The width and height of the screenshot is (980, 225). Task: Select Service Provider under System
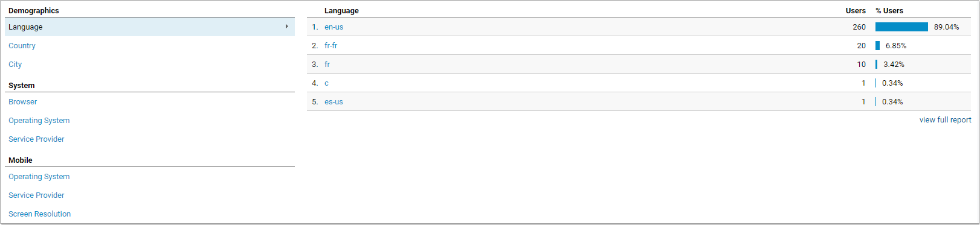[36, 139]
